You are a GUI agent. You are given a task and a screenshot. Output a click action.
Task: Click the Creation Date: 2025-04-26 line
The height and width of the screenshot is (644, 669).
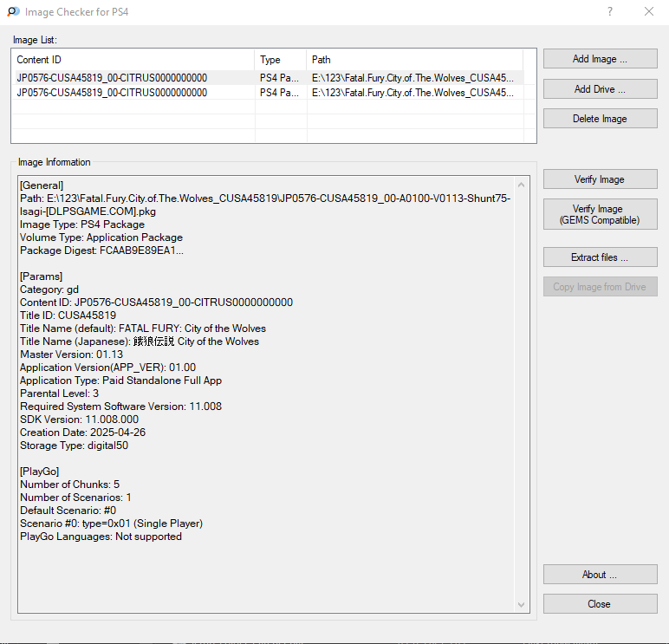(83, 433)
